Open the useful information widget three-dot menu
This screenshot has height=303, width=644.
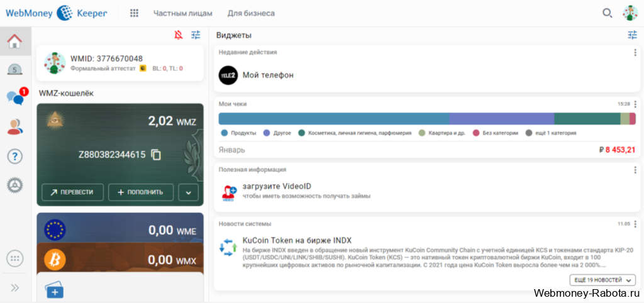(x=635, y=170)
